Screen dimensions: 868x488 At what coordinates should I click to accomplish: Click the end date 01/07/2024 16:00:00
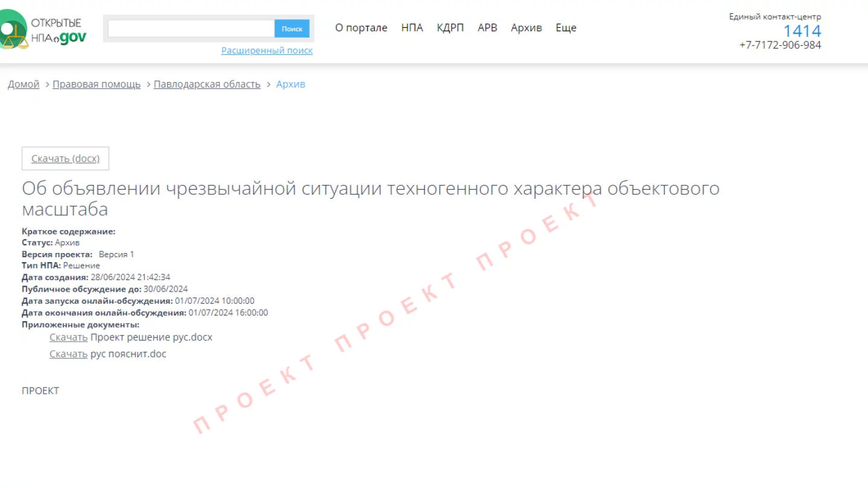[228, 313]
